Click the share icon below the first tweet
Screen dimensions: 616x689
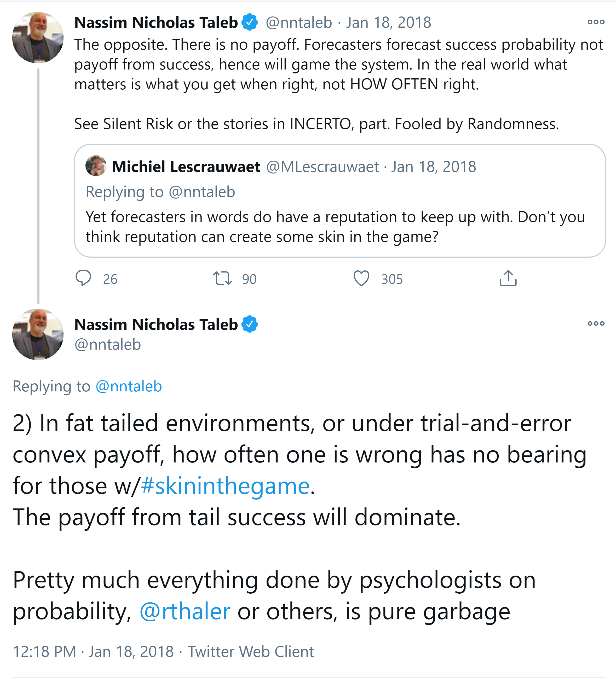[x=508, y=278]
